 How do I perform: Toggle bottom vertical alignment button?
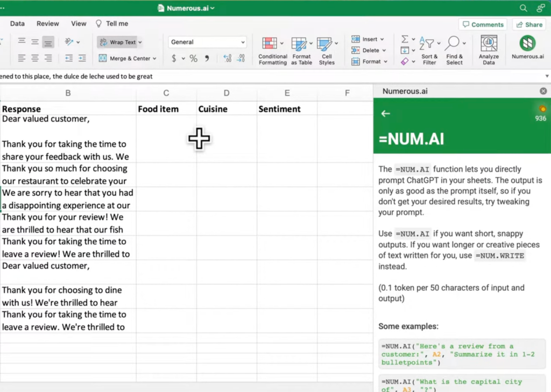(x=48, y=42)
